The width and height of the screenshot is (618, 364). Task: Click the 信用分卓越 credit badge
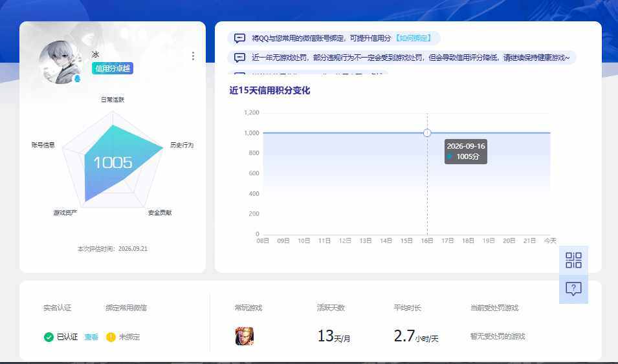[113, 68]
